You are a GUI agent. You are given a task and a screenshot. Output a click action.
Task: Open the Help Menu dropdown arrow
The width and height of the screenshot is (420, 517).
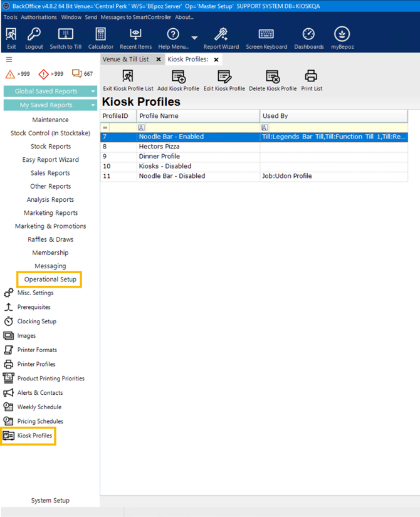[194, 38]
